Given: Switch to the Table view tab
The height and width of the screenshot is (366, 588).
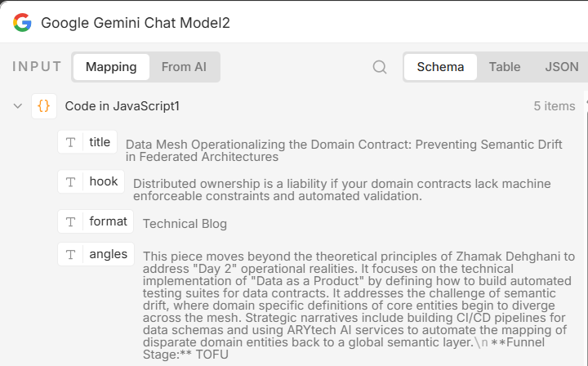Looking at the screenshot, I should (505, 67).
